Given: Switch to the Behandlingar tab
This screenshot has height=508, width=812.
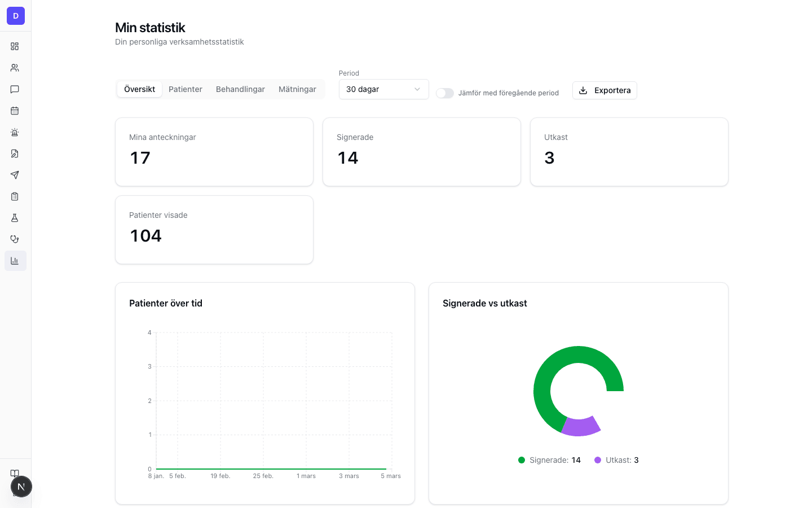Looking at the screenshot, I should point(240,89).
